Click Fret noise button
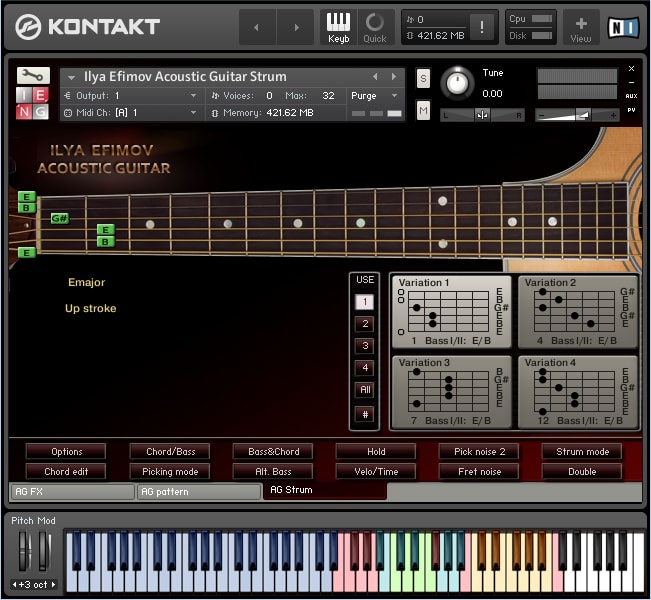The height and width of the screenshot is (600, 651). click(479, 472)
